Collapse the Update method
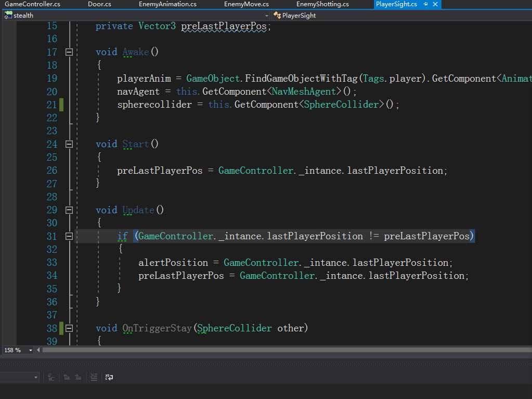The image size is (532, 399). pos(69,210)
